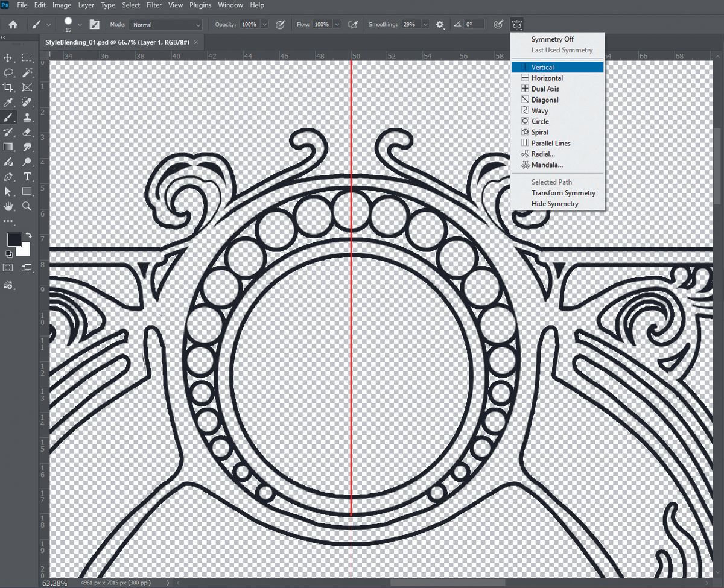Viewport: 724px width, 588px height.
Task: Open the File menu
Action: (22, 5)
